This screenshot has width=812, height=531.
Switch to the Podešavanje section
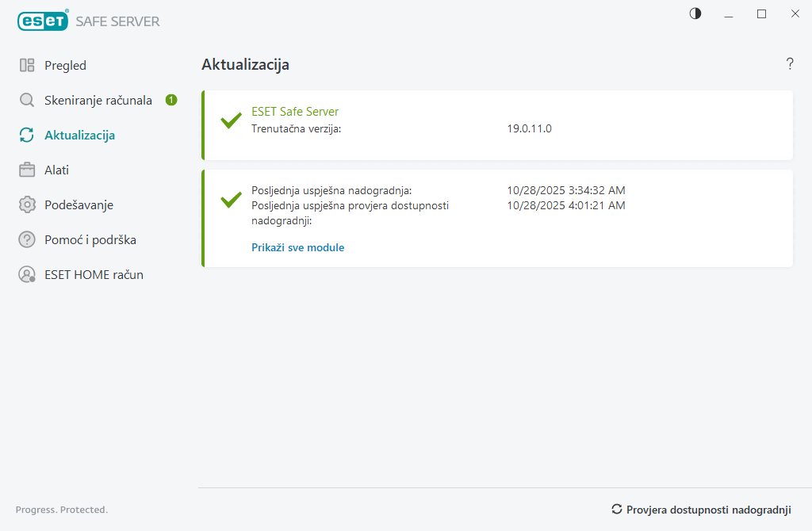click(78, 204)
